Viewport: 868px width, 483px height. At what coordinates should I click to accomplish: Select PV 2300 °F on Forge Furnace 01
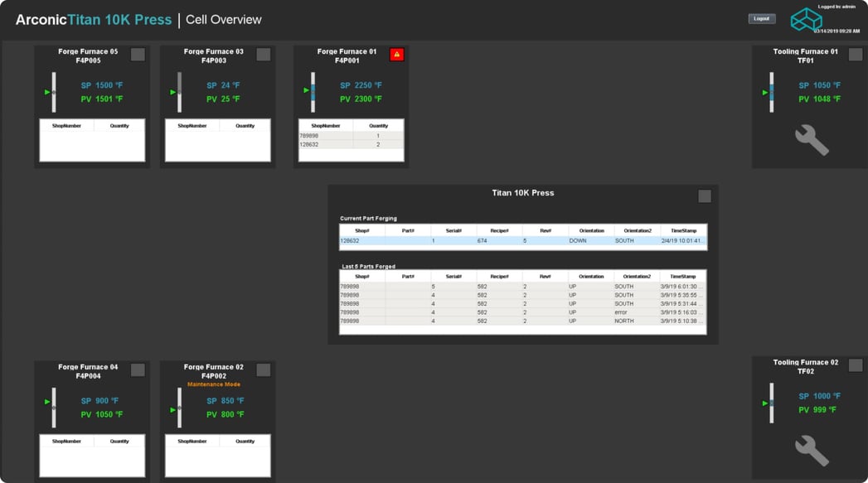[x=361, y=99]
